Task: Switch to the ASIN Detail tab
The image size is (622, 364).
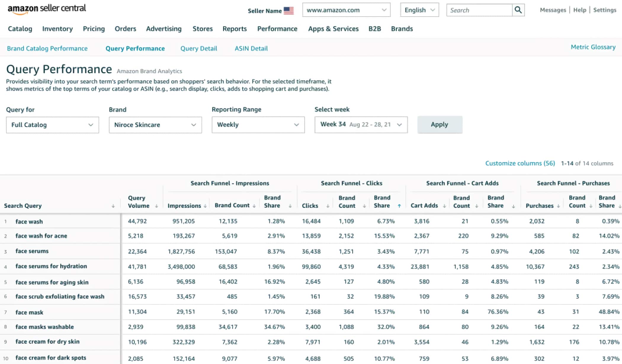Action: click(x=251, y=48)
